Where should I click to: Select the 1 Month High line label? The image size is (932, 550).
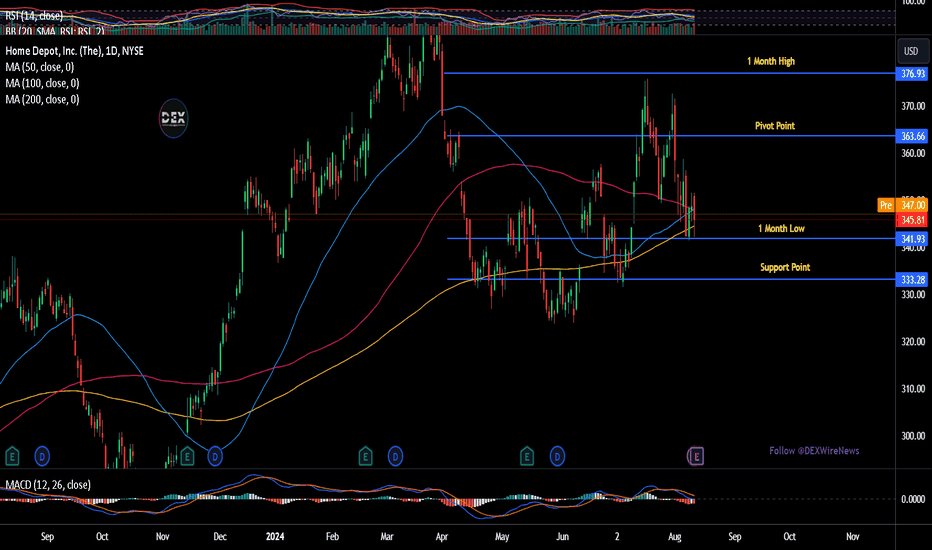point(771,61)
